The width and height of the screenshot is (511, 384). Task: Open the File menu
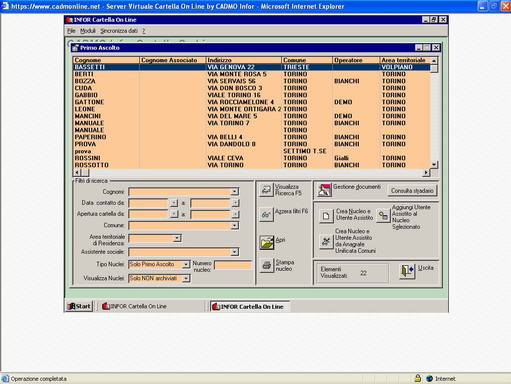[x=71, y=31]
